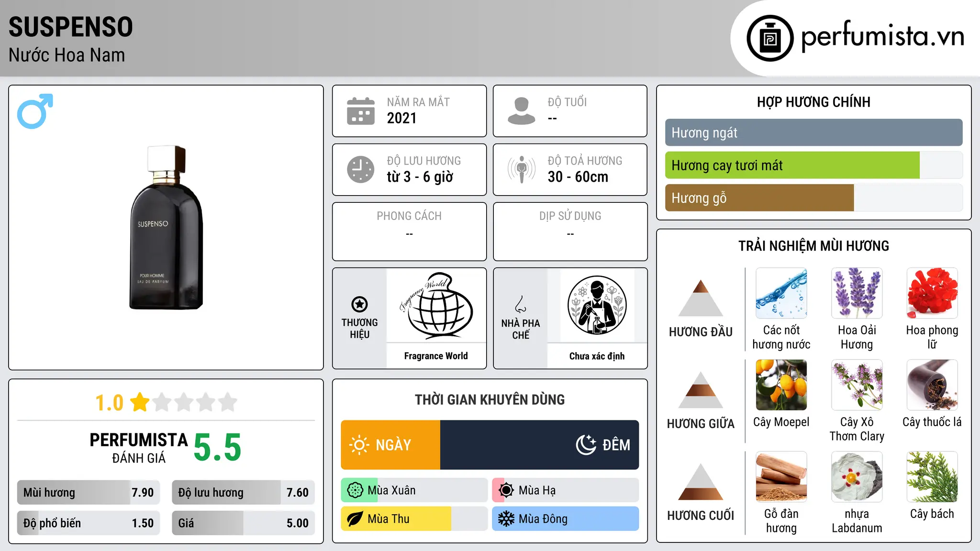
Task: Click the Mùa Đông snowflake icon
Action: [506, 519]
